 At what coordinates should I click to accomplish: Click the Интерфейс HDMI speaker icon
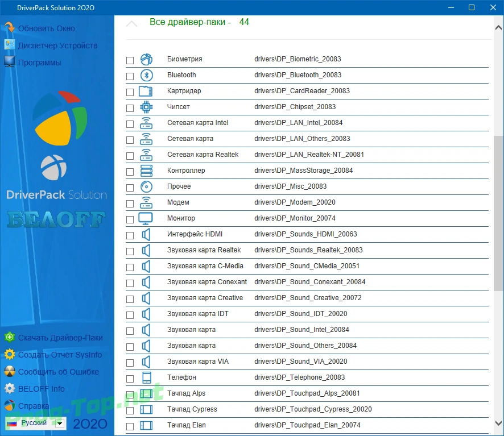(146, 235)
